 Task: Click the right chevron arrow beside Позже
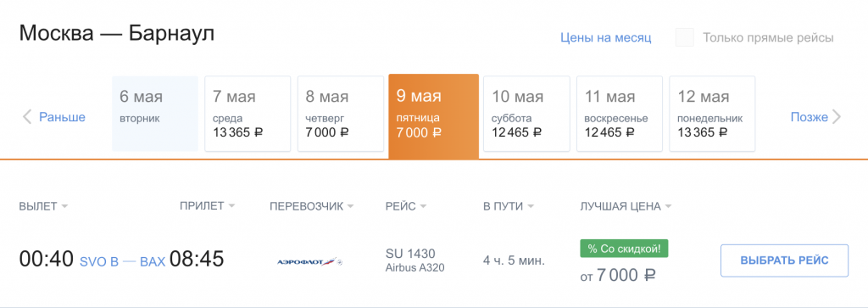tap(837, 117)
